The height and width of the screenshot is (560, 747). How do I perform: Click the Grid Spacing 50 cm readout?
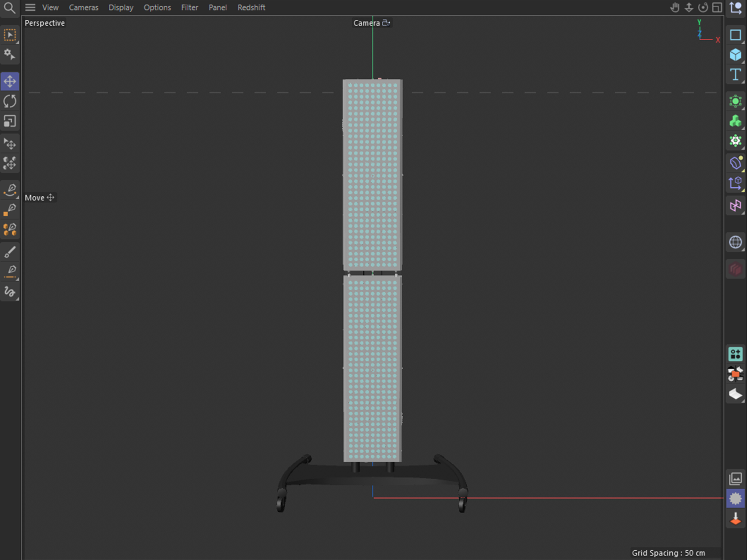tap(668, 553)
